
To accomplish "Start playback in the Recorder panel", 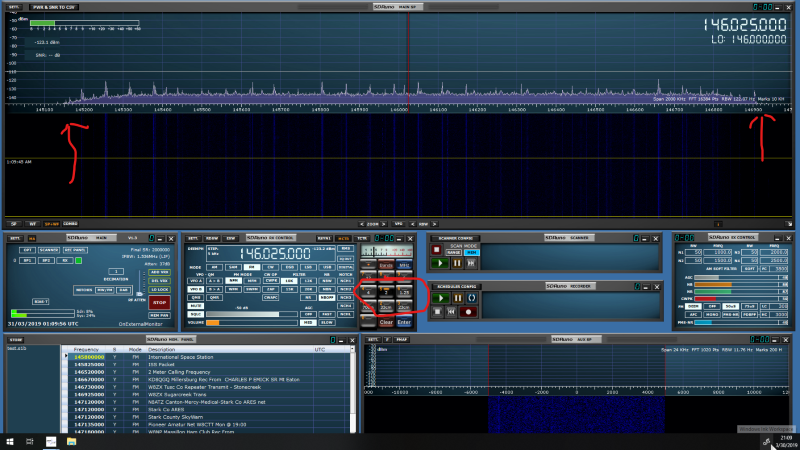I will [441, 298].
